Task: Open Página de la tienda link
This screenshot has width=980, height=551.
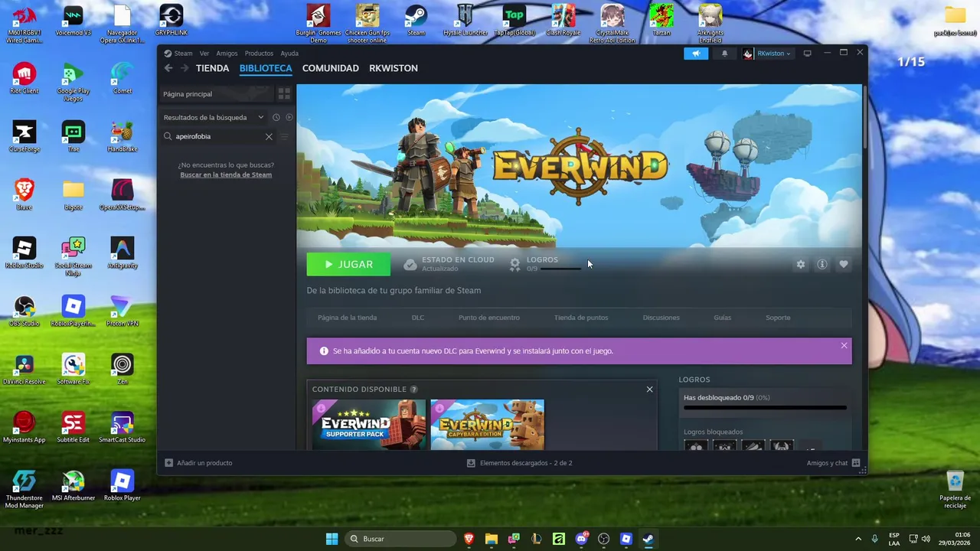Action: point(347,318)
